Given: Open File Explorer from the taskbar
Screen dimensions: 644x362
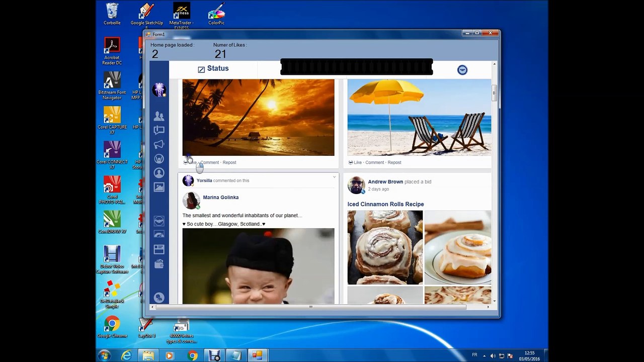Looking at the screenshot, I should pos(148,355).
